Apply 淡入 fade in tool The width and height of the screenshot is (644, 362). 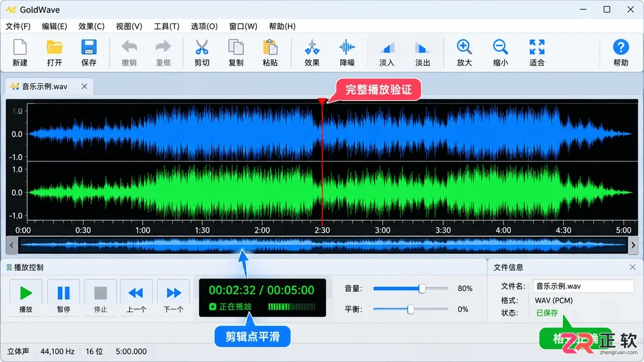(386, 52)
